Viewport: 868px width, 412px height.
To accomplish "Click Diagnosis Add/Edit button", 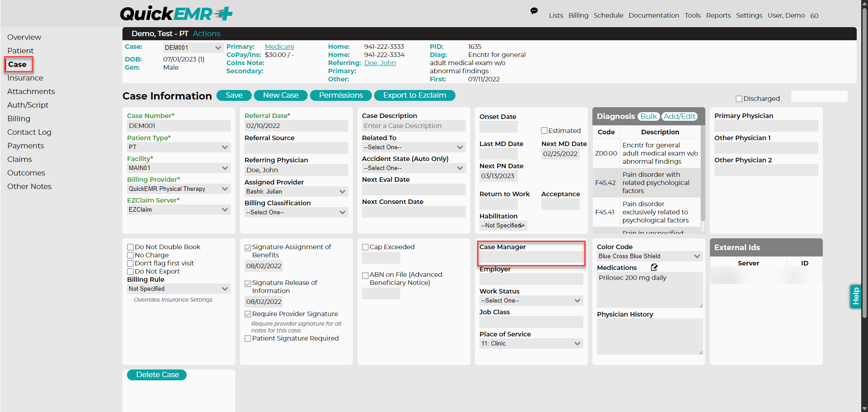I will click(680, 117).
